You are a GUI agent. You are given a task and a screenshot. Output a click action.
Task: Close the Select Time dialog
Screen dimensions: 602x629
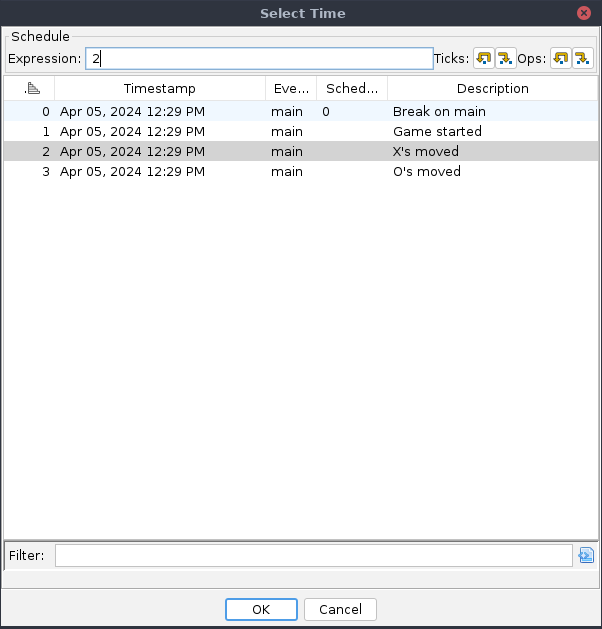click(x=583, y=13)
